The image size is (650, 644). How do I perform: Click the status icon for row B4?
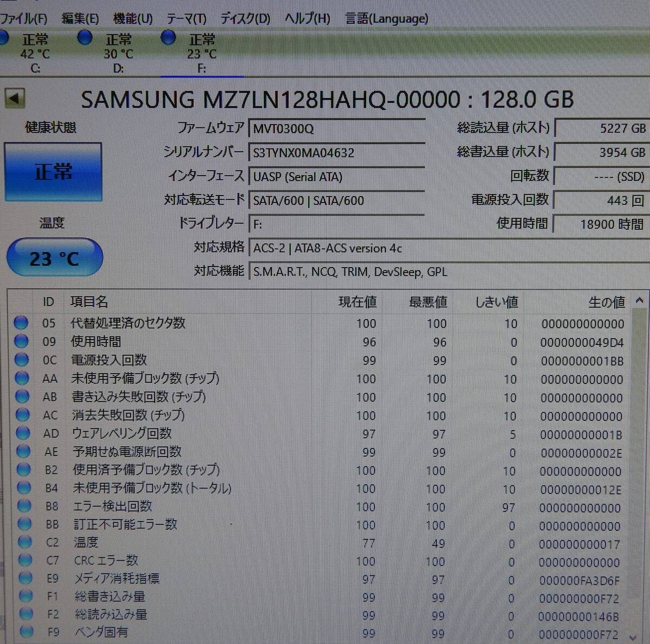click(x=24, y=487)
